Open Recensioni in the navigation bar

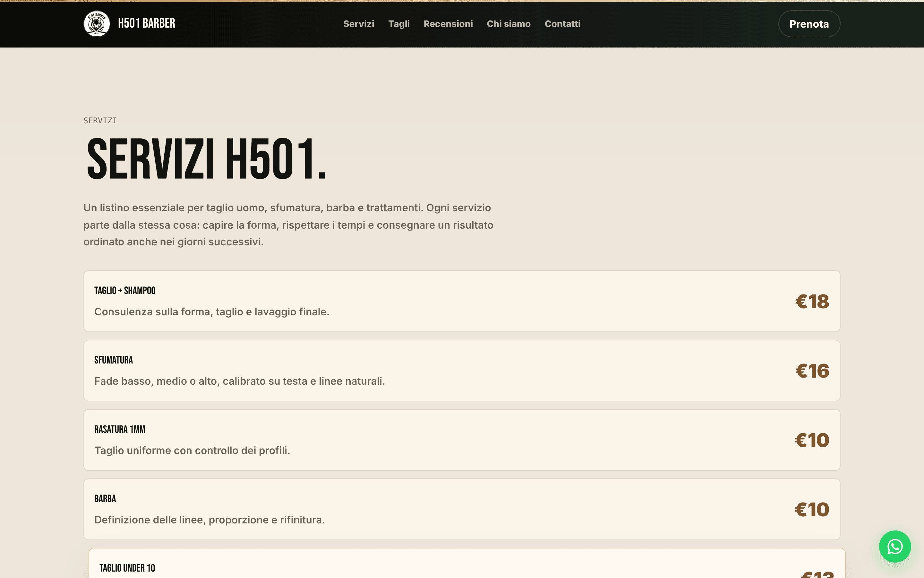pyautogui.click(x=448, y=24)
